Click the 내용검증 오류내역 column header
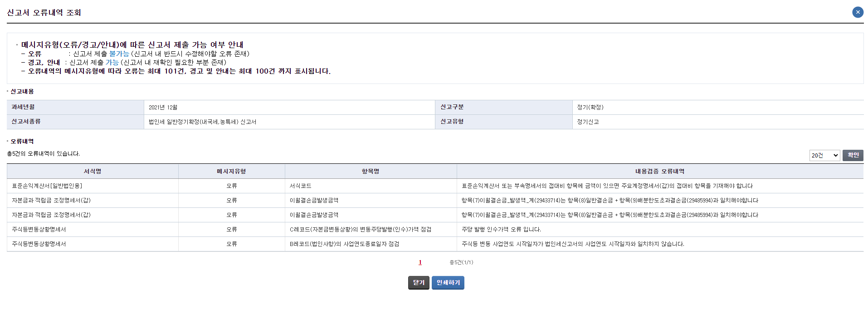The width and height of the screenshot is (868, 310). [659, 172]
